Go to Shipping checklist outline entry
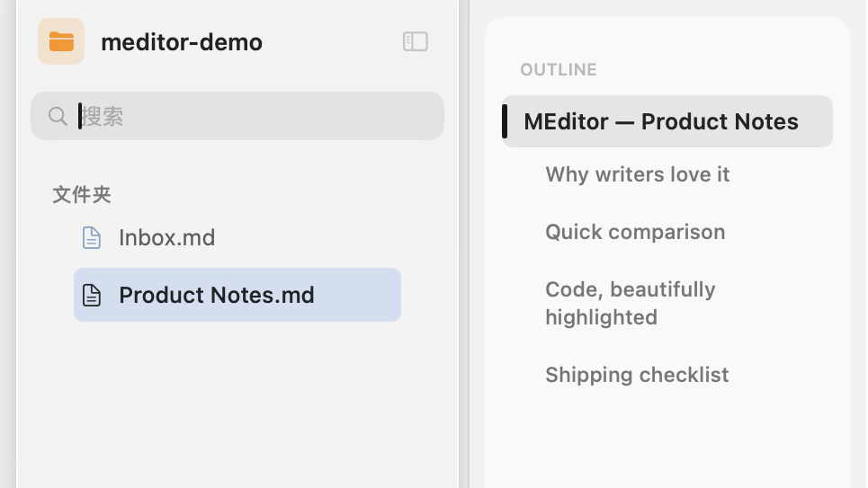The height and width of the screenshot is (488, 868). [637, 375]
